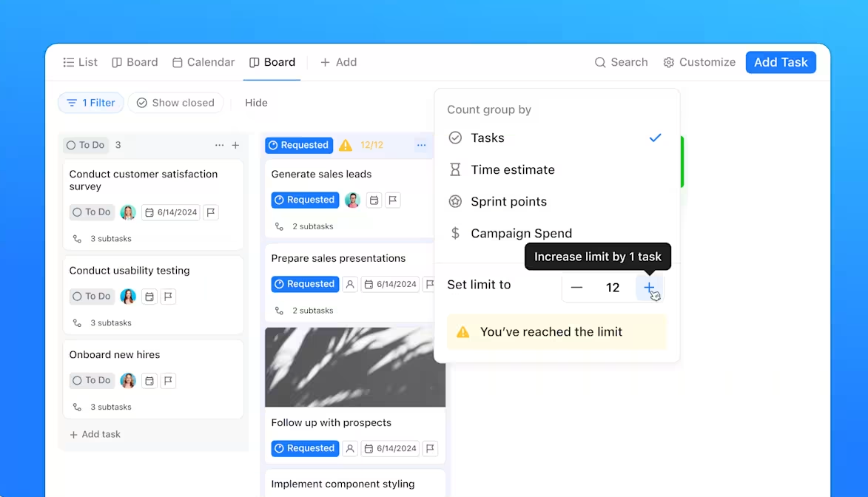Open Conduct customer satisfaction survey task

click(144, 180)
